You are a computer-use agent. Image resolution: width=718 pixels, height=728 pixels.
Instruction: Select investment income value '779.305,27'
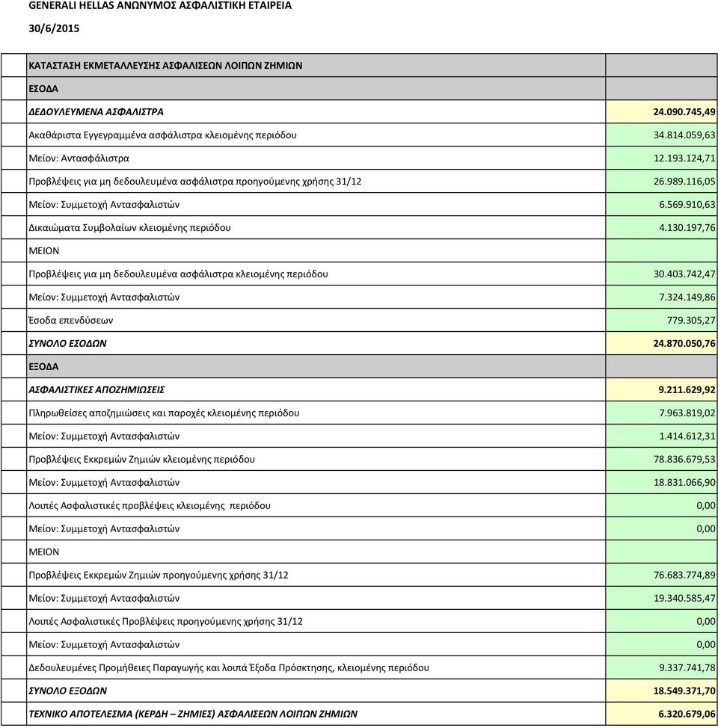[691, 321]
